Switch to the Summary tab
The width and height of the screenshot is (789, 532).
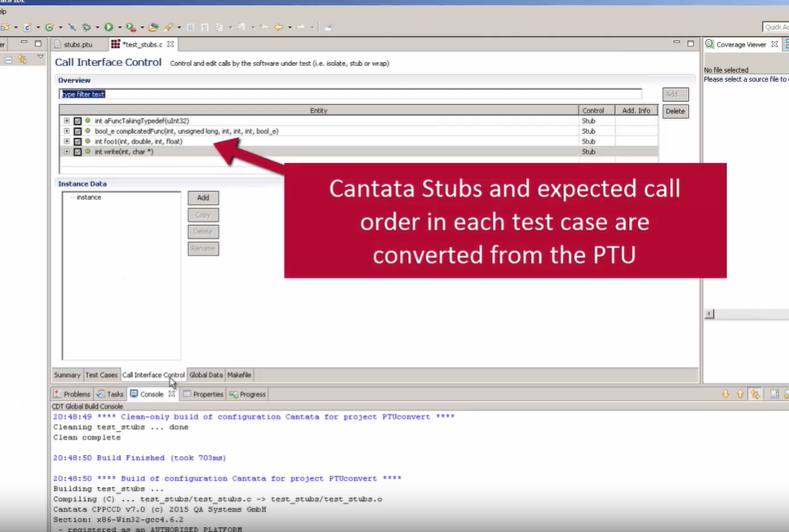67,375
